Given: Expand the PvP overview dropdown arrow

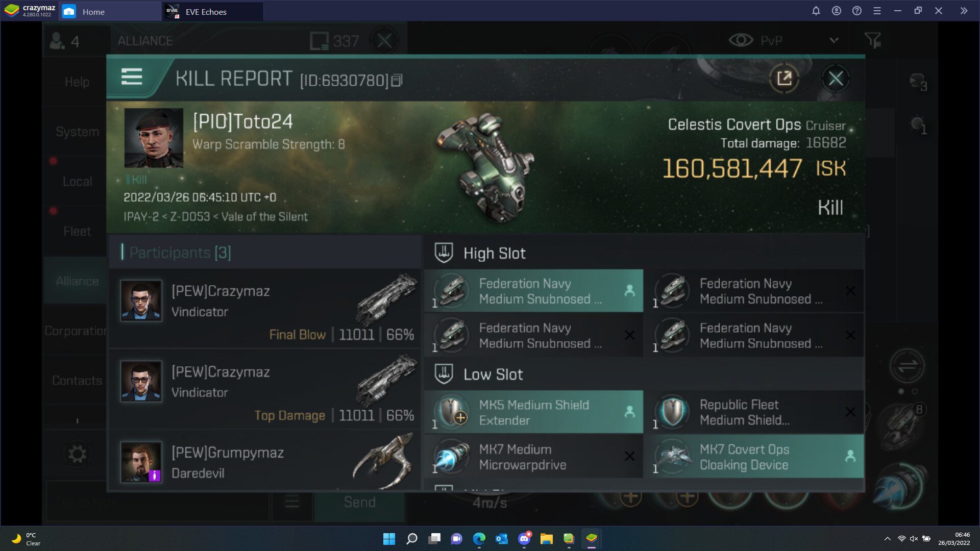Looking at the screenshot, I should 834,40.
